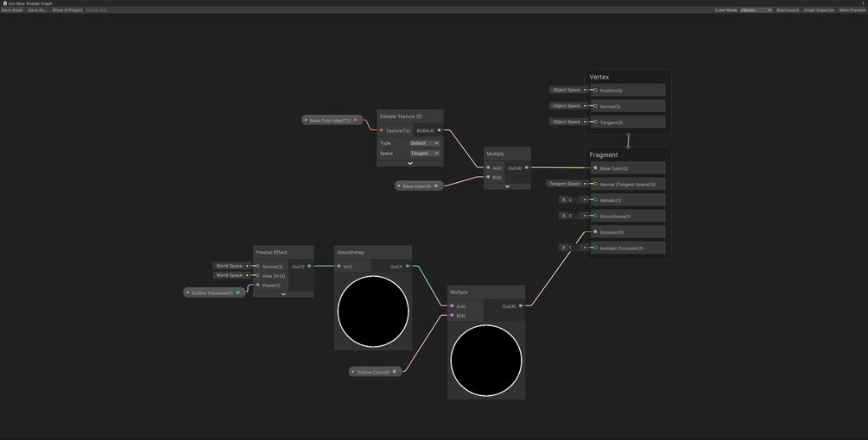Click the Texture(T2) input port
Viewport: 868px width, 440px height.
tap(381, 130)
